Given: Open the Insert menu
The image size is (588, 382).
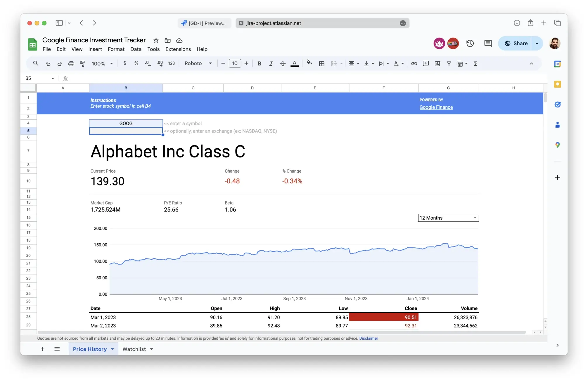Looking at the screenshot, I should click(95, 49).
